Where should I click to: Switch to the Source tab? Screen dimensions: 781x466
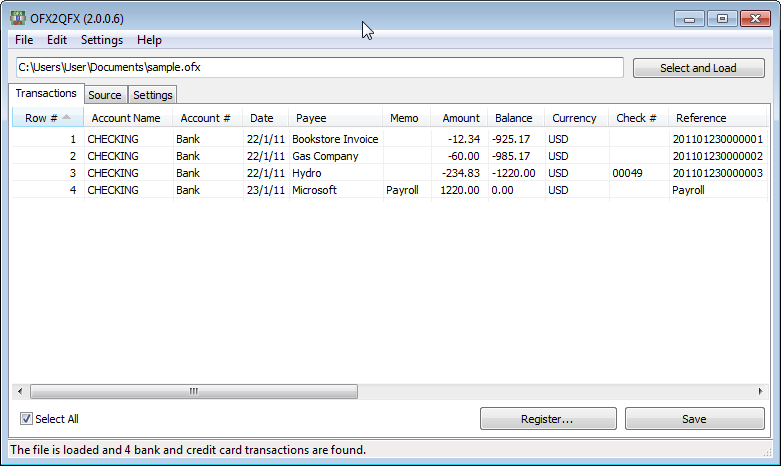(x=105, y=95)
